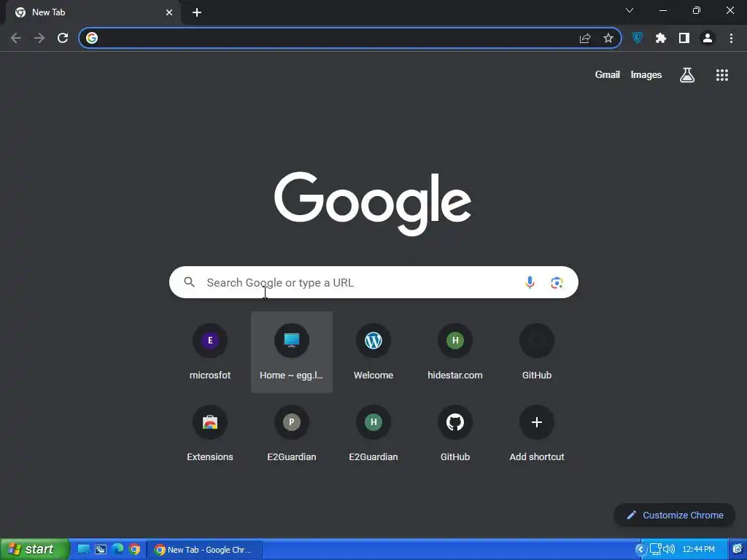Open the Extensions puzzle-piece menu
Viewport: 747px width, 560px height.
[x=661, y=38]
